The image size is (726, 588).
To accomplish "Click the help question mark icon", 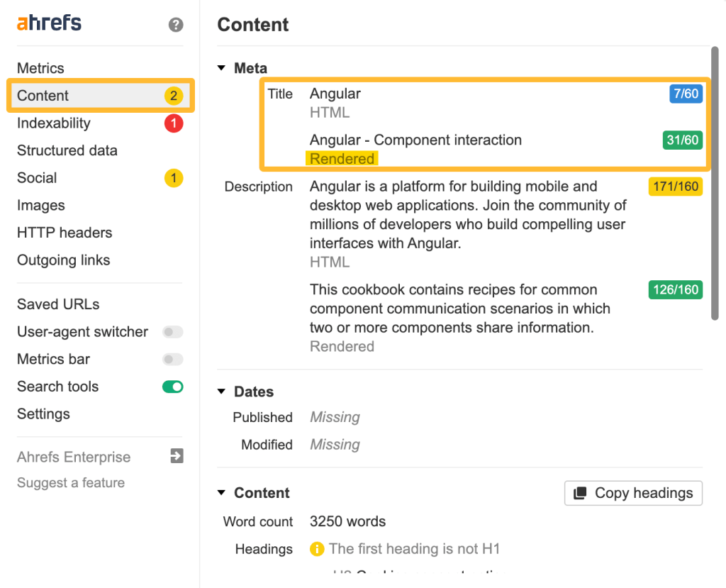I will 176,25.
